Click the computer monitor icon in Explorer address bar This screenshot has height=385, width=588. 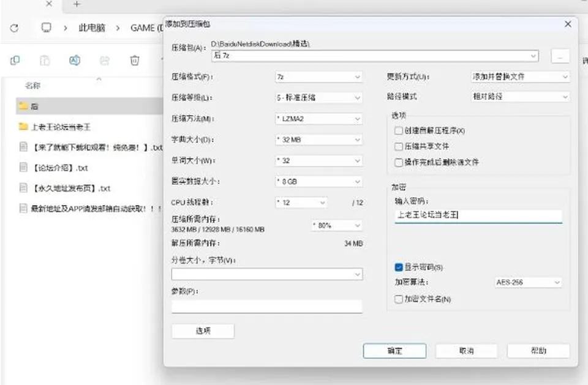tap(46, 28)
